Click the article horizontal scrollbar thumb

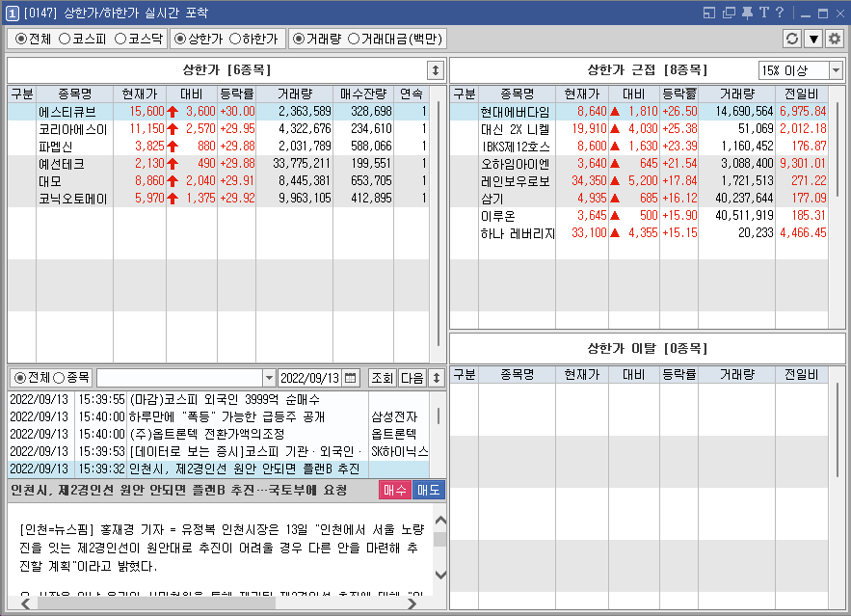(x=156, y=603)
